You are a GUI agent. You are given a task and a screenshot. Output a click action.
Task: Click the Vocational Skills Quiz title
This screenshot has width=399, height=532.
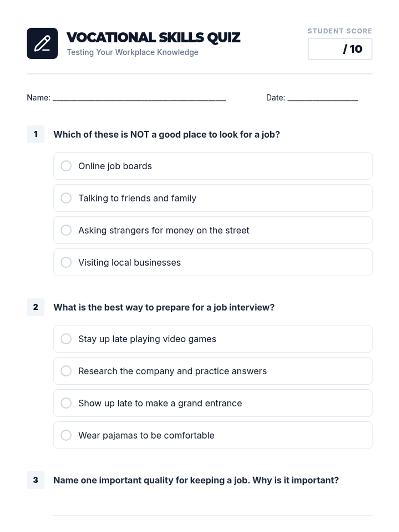point(153,38)
